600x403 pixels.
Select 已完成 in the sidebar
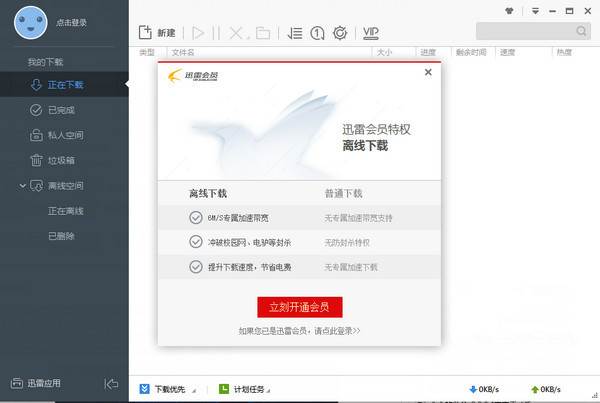pos(60,110)
